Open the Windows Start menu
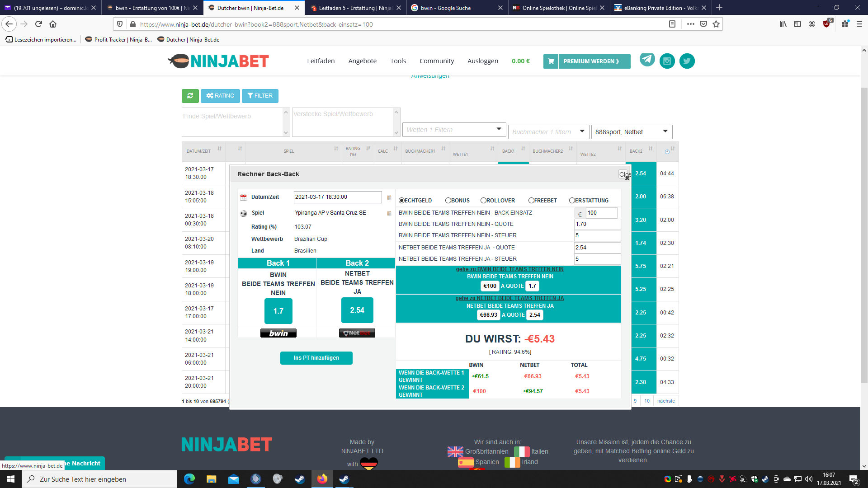This screenshot has height=488, width=868. click(11, 479)
